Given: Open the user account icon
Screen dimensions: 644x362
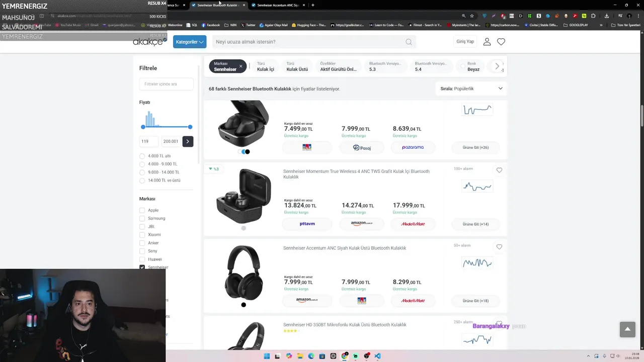Looking at the screenshot, I should pos(487,42).
